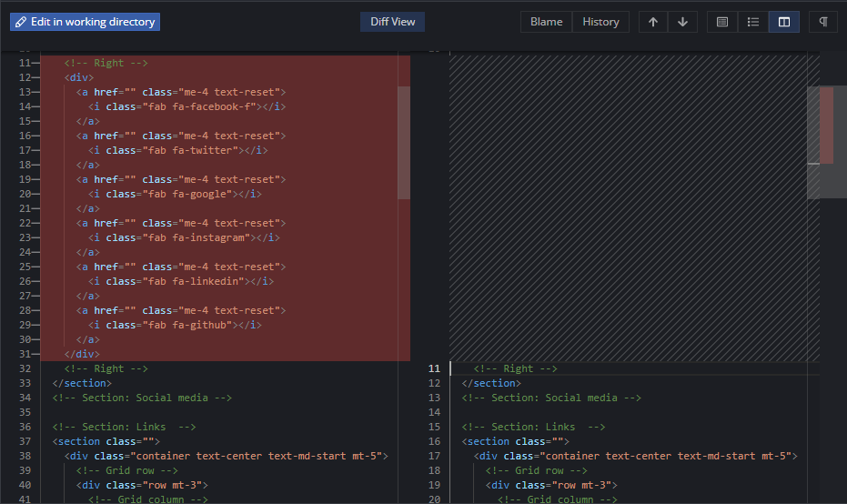Click the closing section tag on right pane
This screenshot has width=847, height=504.
(491, 383)
